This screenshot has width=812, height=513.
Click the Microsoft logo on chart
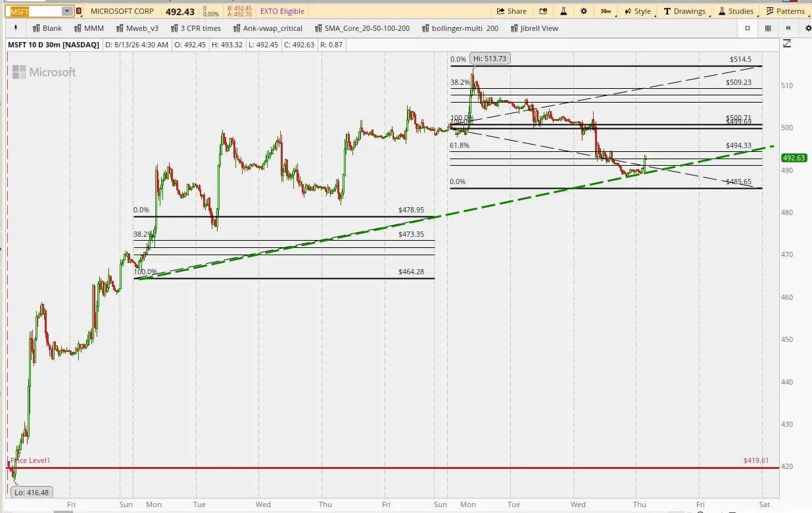44,72
